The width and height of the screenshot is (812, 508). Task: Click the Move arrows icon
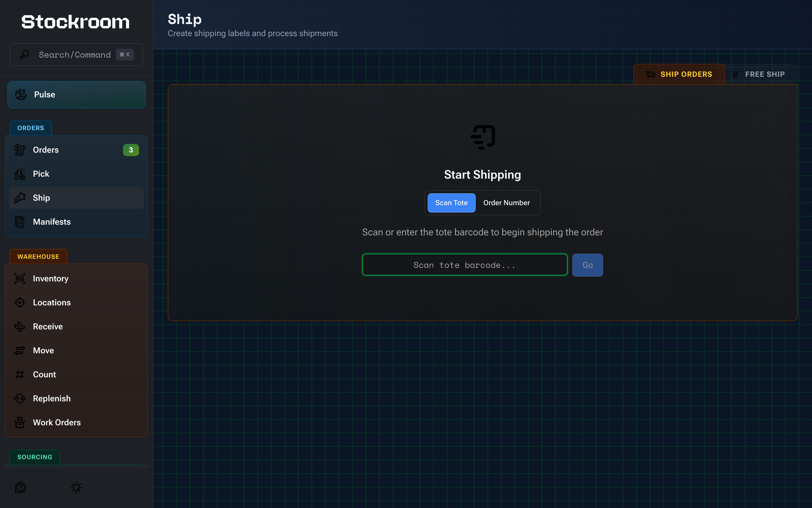20,351
